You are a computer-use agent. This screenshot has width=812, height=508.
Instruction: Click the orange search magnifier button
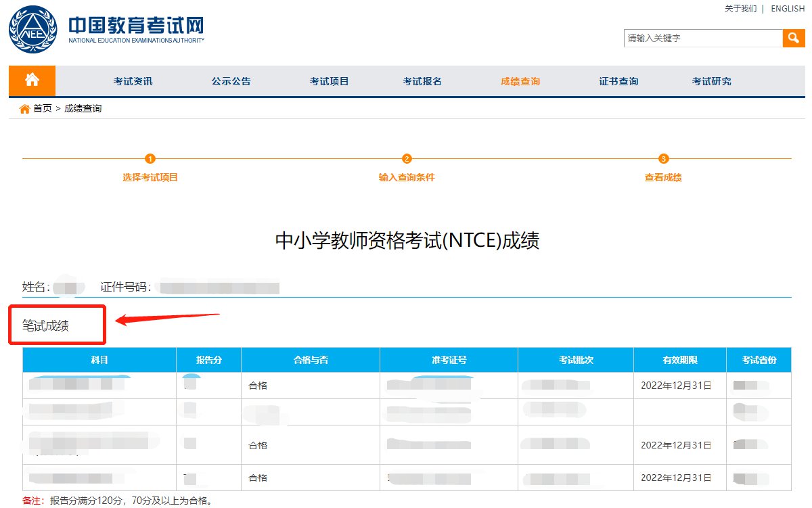point(794,38)
